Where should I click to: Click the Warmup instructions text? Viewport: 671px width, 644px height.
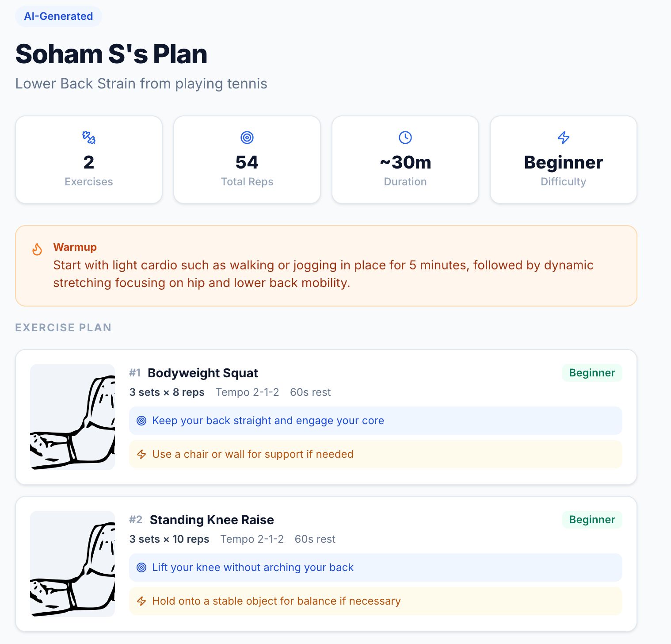coord(323,274)
